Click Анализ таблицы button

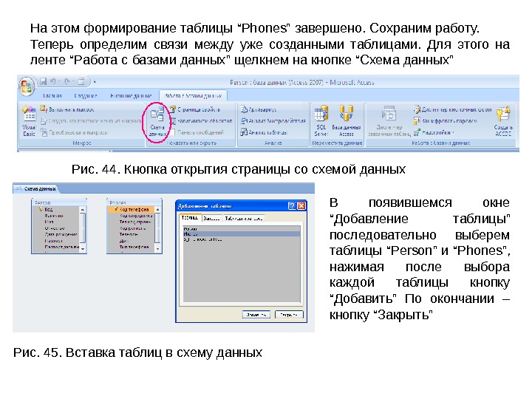point(264,132)
